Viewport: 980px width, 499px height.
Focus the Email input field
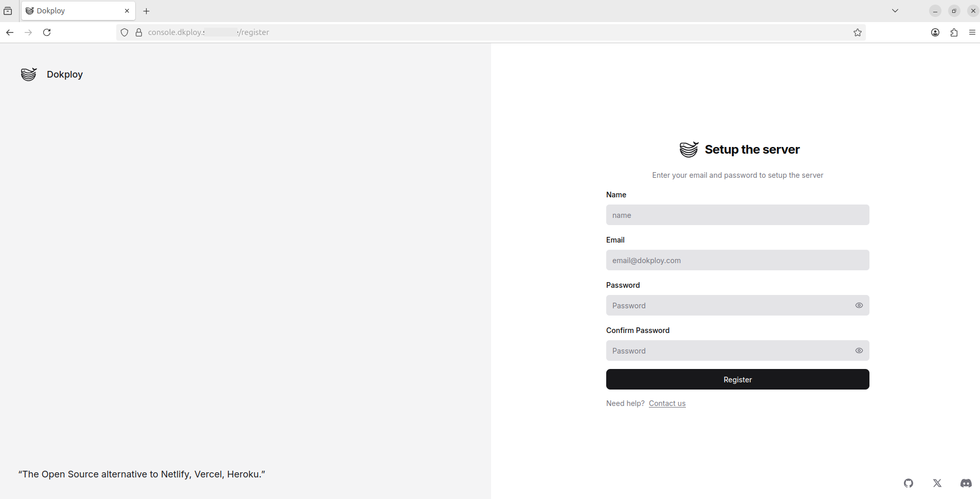(737, 260)
